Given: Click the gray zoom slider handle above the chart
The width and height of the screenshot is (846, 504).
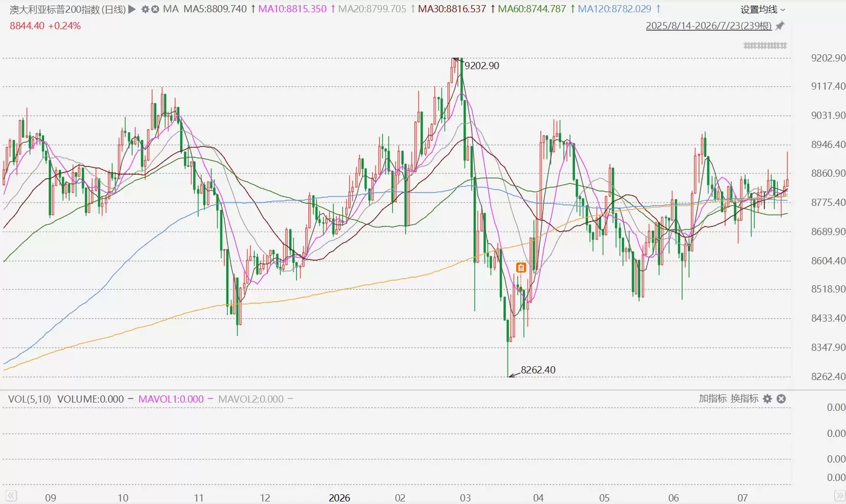Looking at the screenshot, I should point(765,46).
